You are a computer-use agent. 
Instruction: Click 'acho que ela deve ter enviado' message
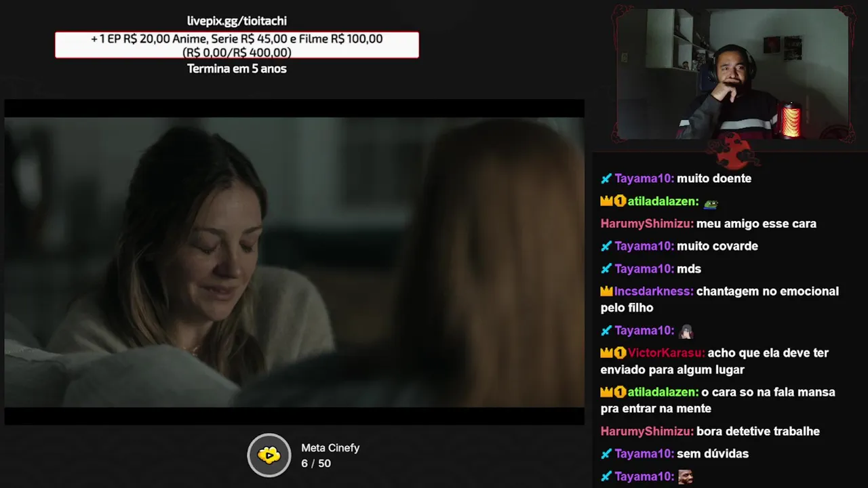pos(715,361)
